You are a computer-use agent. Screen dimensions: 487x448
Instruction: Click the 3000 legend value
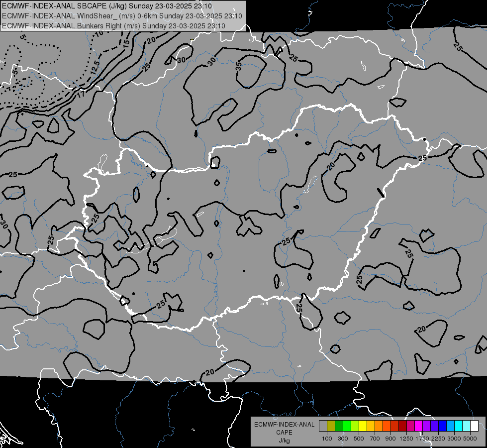454,439
